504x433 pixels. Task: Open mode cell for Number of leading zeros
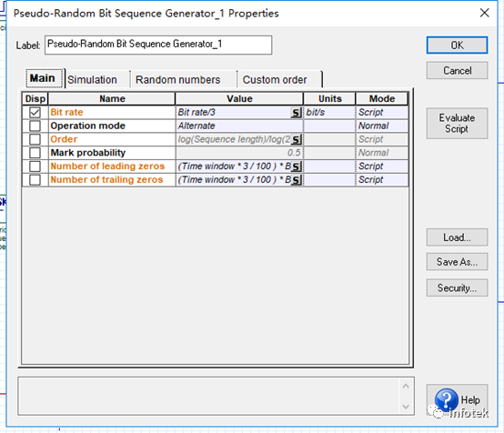point(382,166)
